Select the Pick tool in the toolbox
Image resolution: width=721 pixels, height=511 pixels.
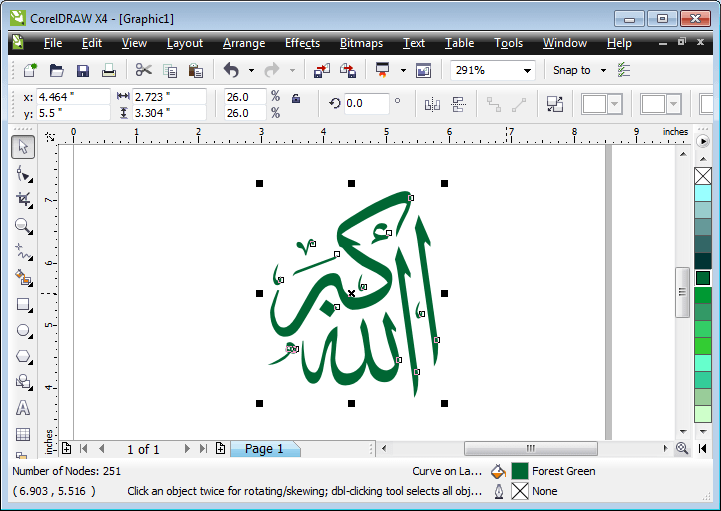click(x=23, y=147)
